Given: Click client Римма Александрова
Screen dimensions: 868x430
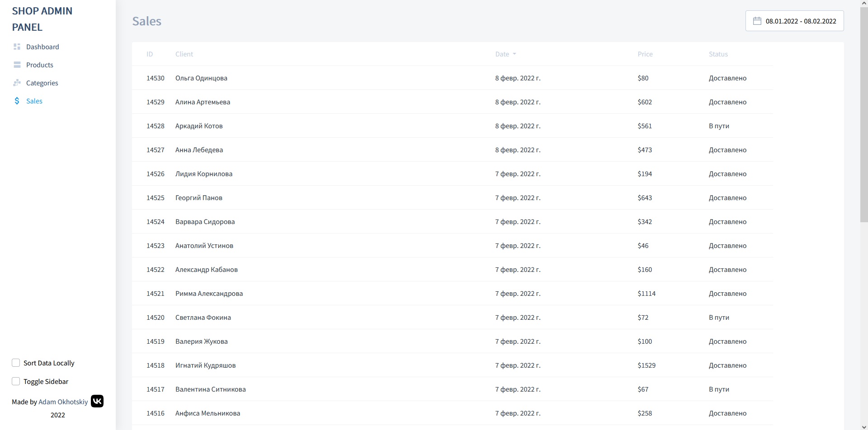Looking at the screenshot, I should coord(209,294).
